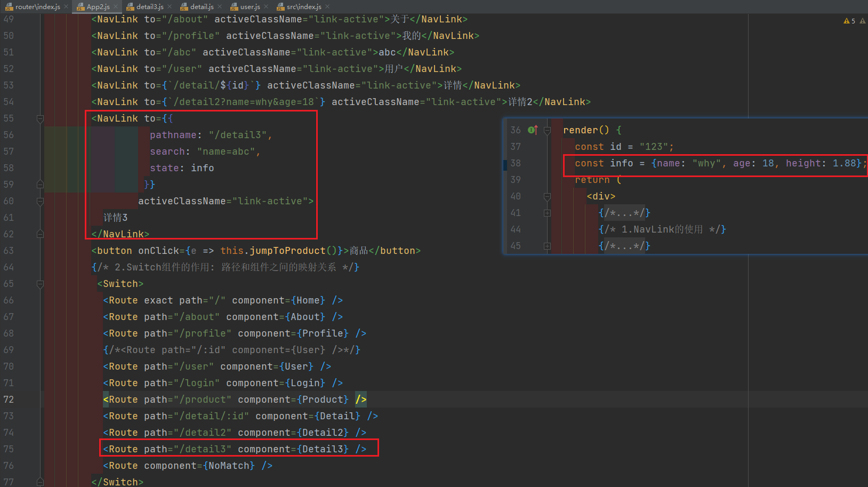Viewport: 868px width, 487px height.
Task: Collapse the div fold at line 40
Action: click(x=547, y=196)
